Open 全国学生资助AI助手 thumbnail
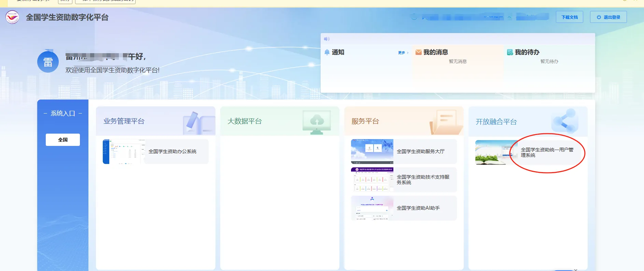Viewport: 644px width, 271px height. pyautogui.click(x=372, y=208)
